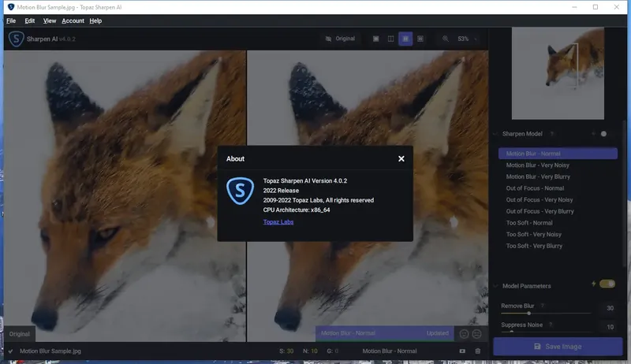Viewport: 631px width, 364px height.
Task: Toggle the Model Parameters auto switch
Action: 607,284
